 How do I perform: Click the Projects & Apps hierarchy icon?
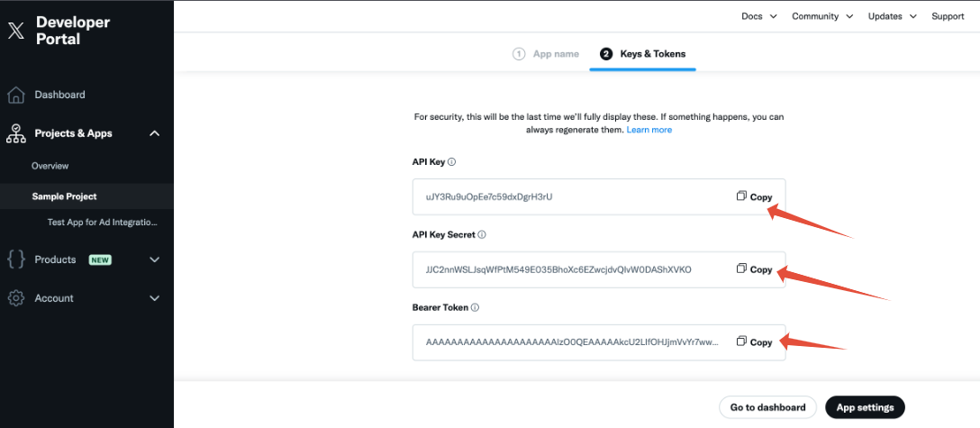point(16,133)
